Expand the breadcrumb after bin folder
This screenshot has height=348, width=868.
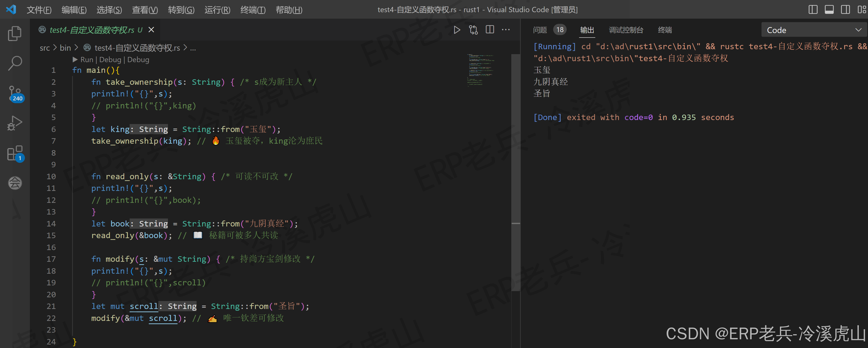(76, 48)
